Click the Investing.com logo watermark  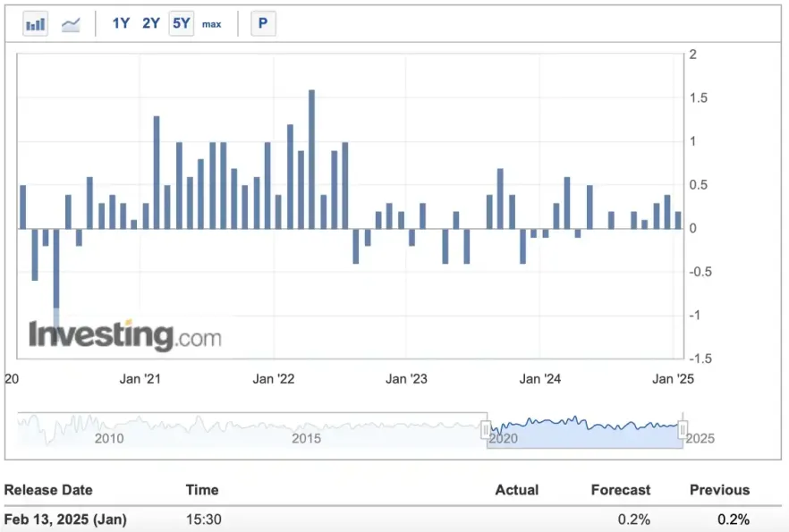pos(125,335)
